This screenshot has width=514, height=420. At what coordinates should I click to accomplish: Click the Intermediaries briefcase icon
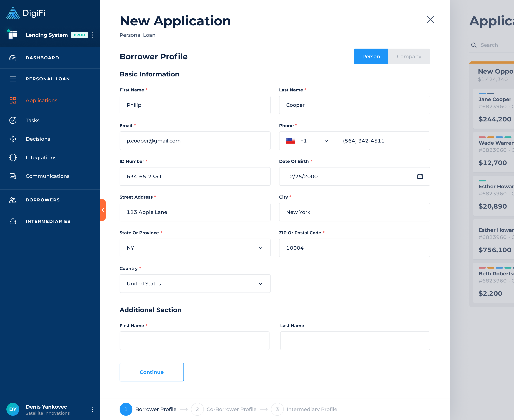pyautogui.click(x=13, y=221)
